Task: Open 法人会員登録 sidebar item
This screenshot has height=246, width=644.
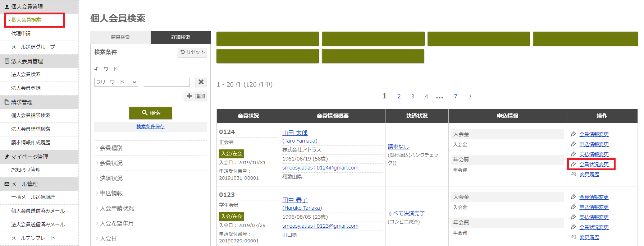Action: (x=26, y=88)
